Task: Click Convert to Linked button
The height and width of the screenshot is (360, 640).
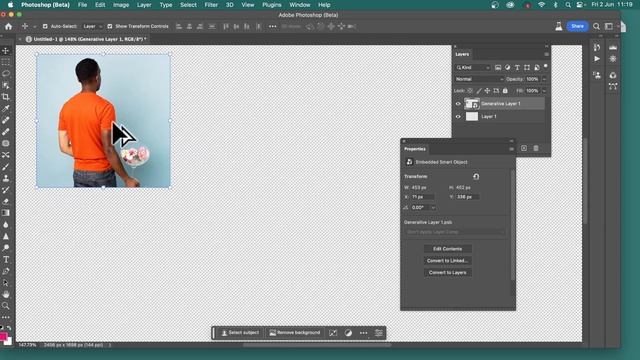Action: 448,260
